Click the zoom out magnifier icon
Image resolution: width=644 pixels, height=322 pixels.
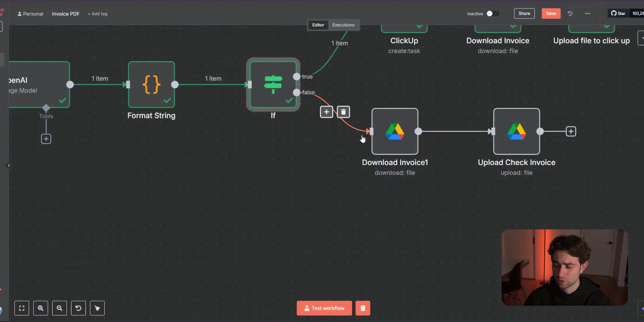tap(59, 308)
